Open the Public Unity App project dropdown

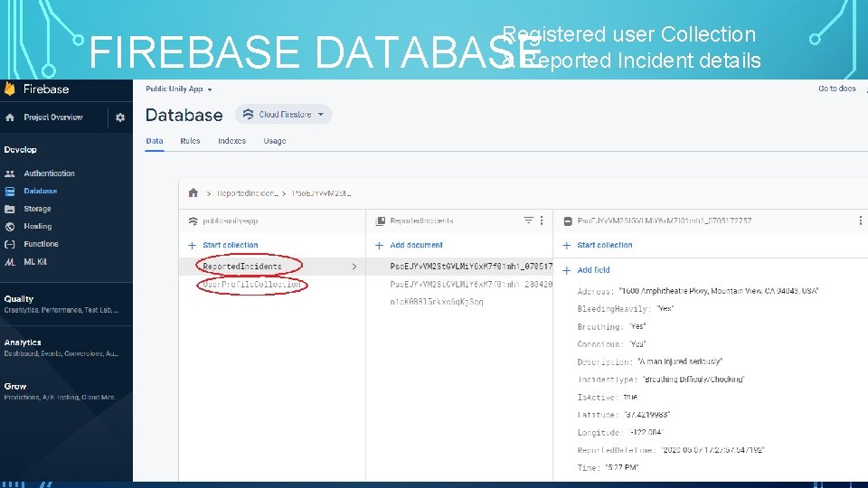179,89
